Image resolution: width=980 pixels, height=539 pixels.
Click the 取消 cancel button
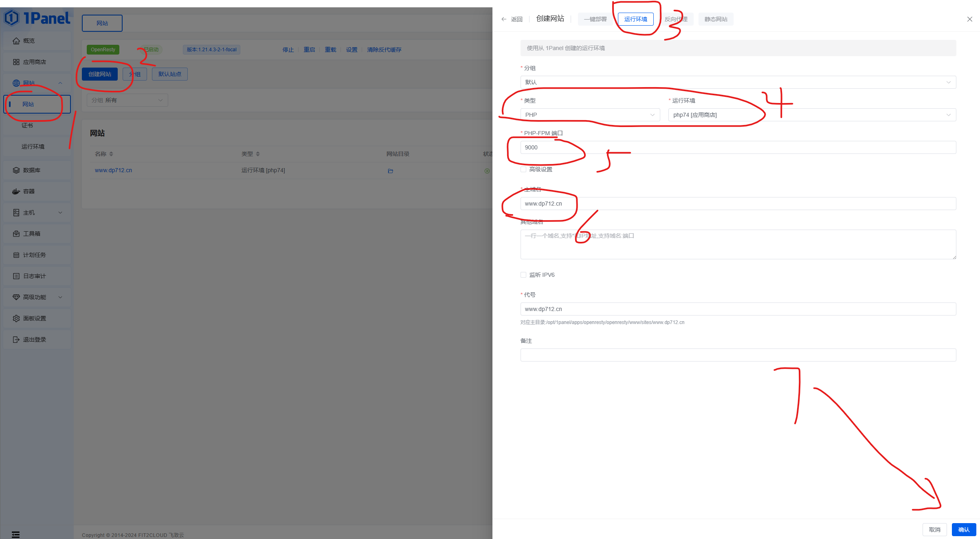click(x=934, y=530)
